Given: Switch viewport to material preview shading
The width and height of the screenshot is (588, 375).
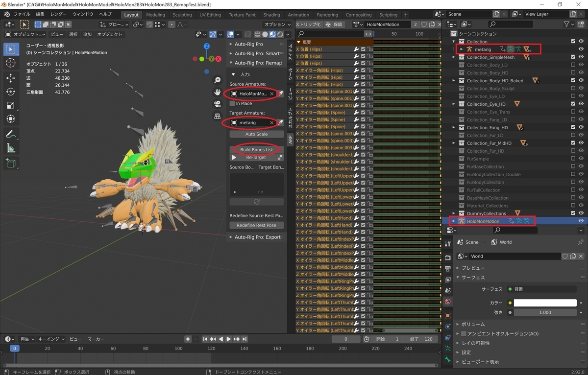Looking at the screenshot, I should click(272, 34).
